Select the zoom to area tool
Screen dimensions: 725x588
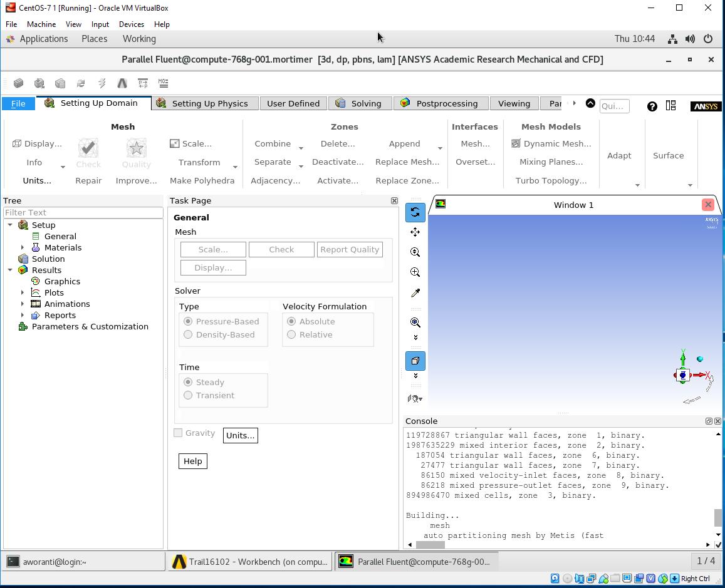[415, 272]
